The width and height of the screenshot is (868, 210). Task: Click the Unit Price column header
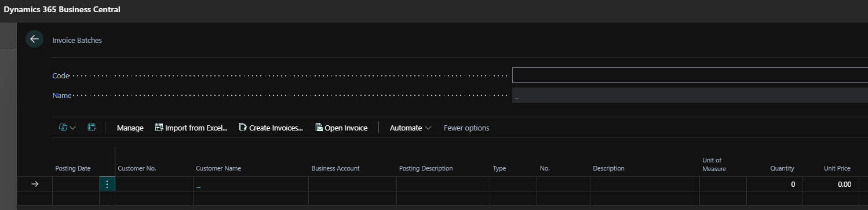pos(837,168)
